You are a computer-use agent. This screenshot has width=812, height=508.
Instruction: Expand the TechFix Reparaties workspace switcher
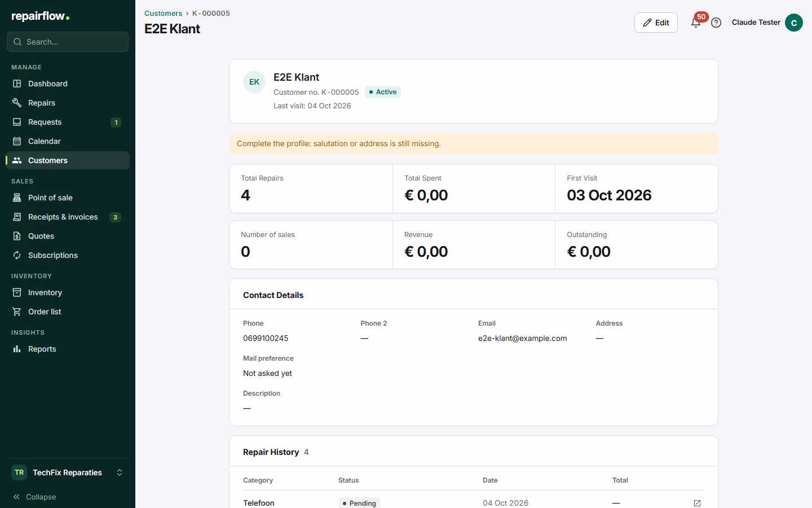coord(68,472)
